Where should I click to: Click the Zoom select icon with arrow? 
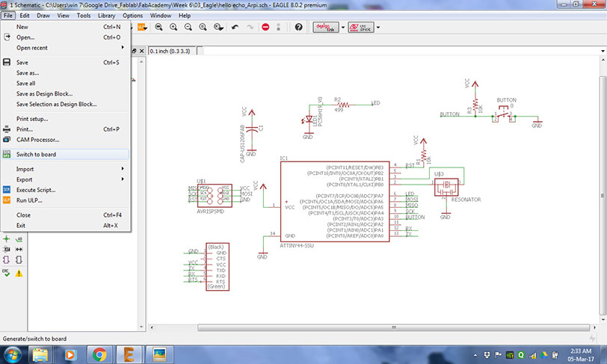pyautogui.click(x=218, y=27)
